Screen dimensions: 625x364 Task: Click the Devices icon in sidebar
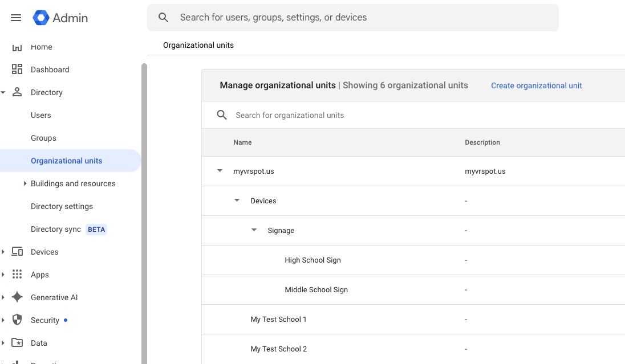click(x=17, y=252)
